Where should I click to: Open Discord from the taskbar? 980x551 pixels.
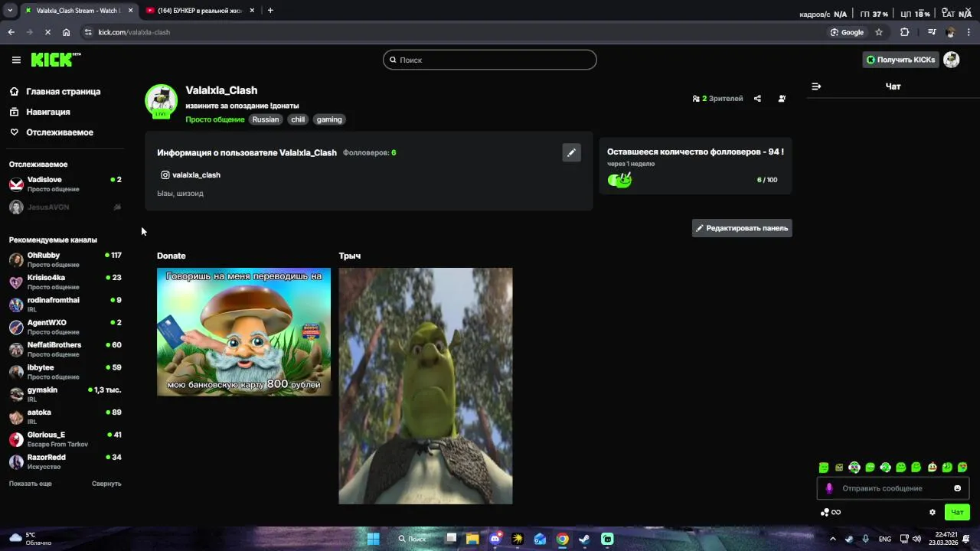click(495, 539)
